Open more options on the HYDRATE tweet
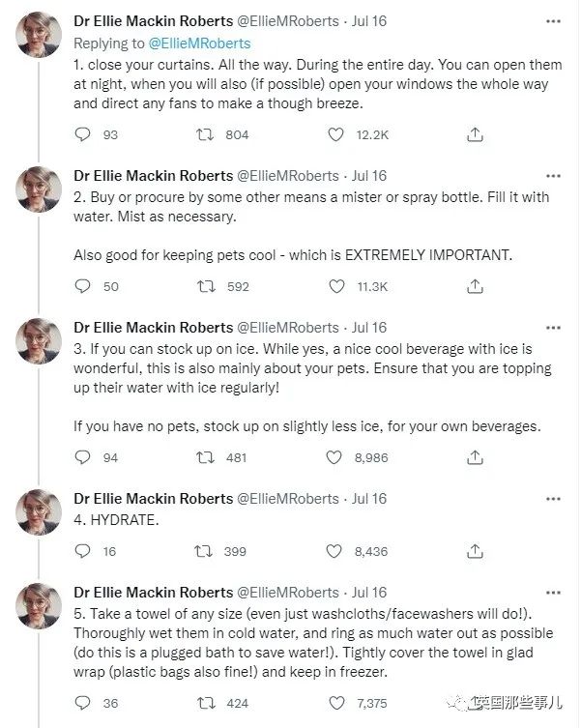 (x=553, y=499)
